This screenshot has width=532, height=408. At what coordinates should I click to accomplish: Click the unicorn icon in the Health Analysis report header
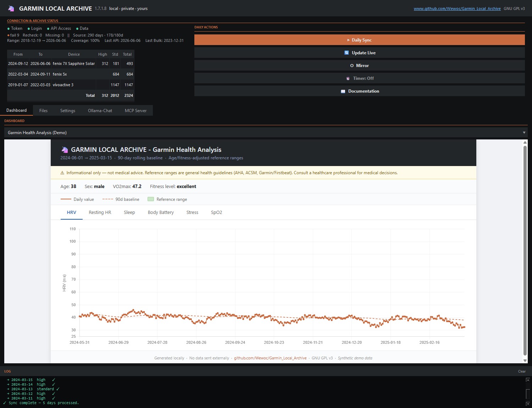[65, 150]
